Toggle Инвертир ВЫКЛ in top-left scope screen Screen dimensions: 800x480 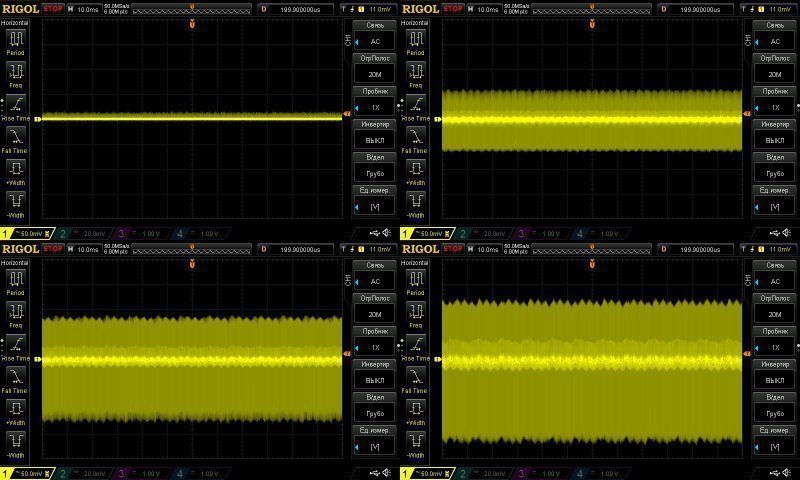(375, 134)
